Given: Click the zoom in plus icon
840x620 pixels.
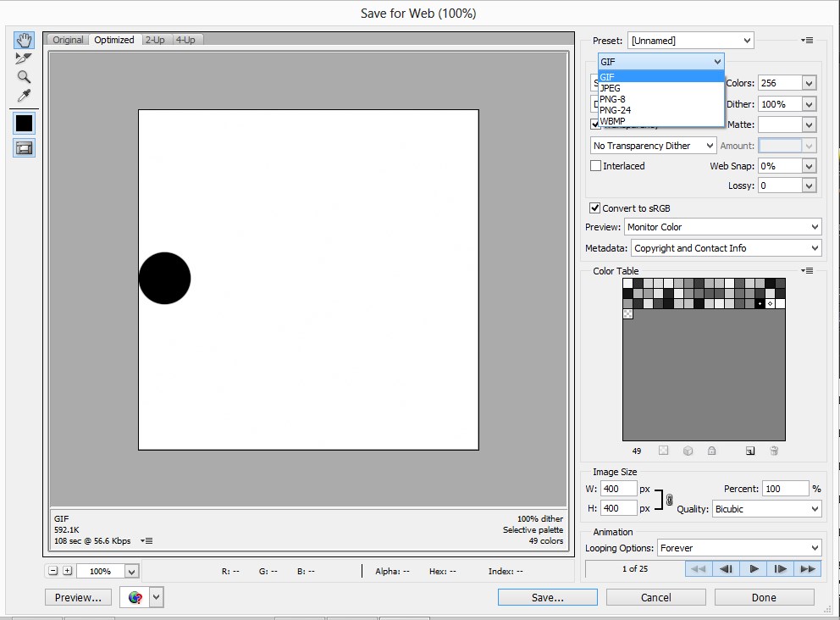Looking at the screenshot, I should coord(68,571).
